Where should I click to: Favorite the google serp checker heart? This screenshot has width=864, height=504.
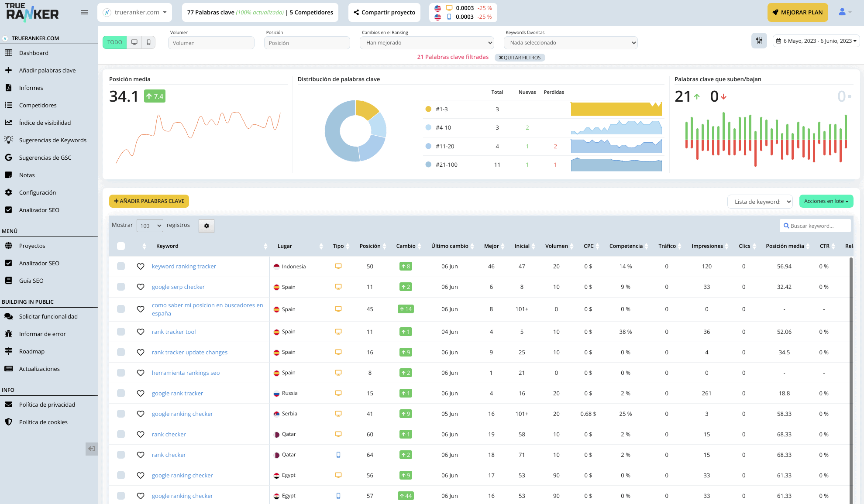pyautogui.click(x=141, y=287)
